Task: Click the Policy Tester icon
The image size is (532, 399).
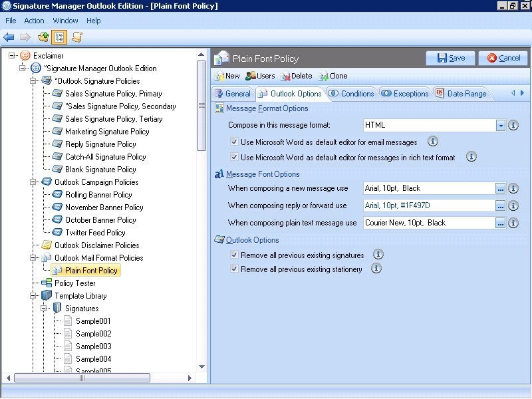Action: pos(47,283)
